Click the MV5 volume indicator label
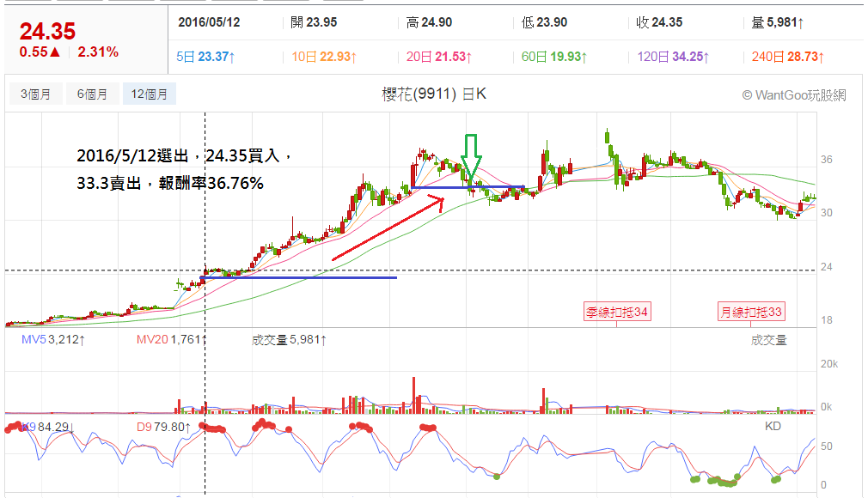Screen dimensions: 868x498 [x=53, y=340]
